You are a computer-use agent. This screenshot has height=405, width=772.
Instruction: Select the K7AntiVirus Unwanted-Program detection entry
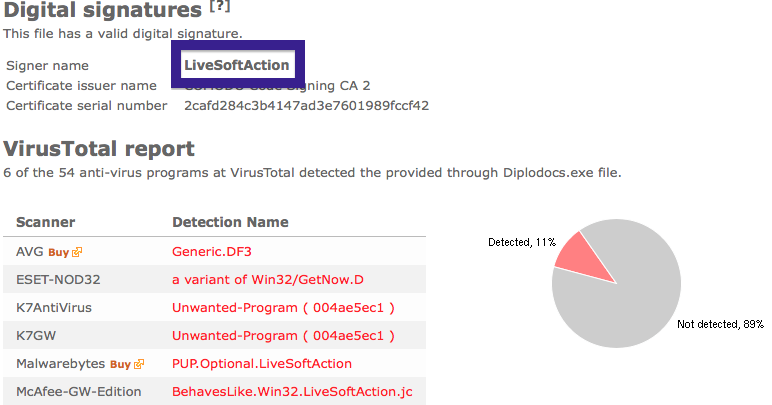coord(283,308)
